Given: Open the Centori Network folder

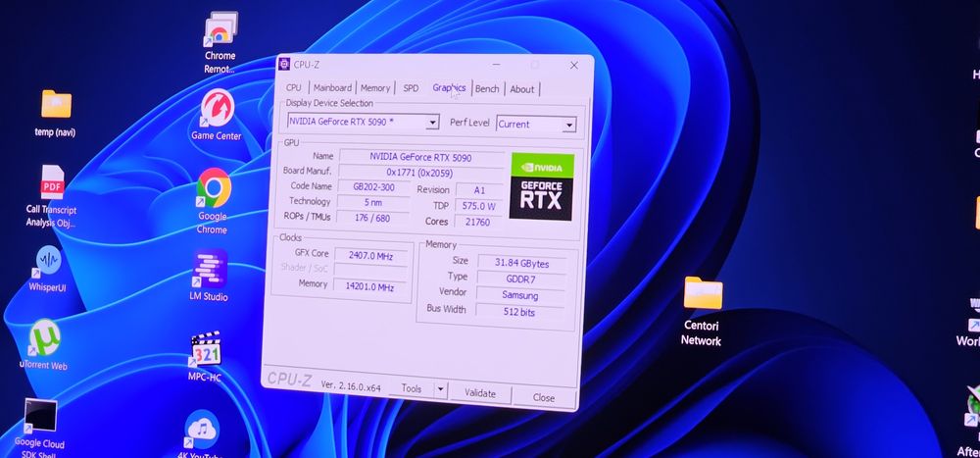Looking at the screenshot, I should coord(702,311).
